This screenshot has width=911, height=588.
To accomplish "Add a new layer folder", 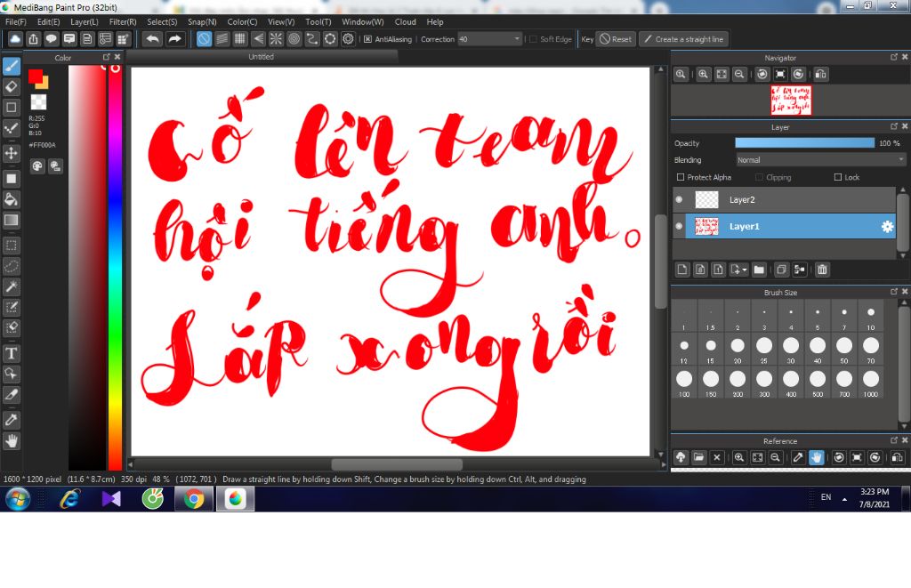I will (x=759, y=270).
